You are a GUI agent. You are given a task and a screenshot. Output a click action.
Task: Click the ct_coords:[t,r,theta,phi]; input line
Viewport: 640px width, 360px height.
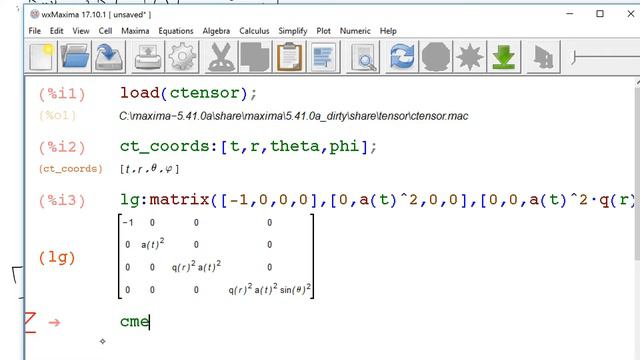(x=248, y=147)
